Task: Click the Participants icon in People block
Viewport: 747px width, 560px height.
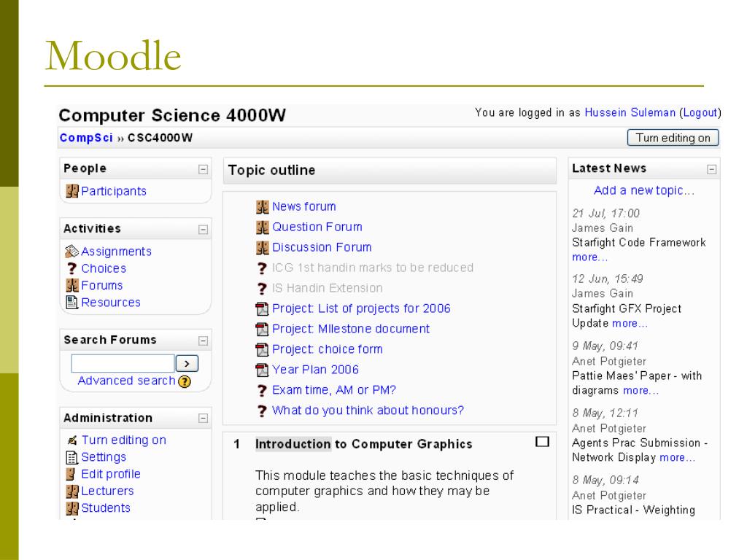Action: [72, 191]
